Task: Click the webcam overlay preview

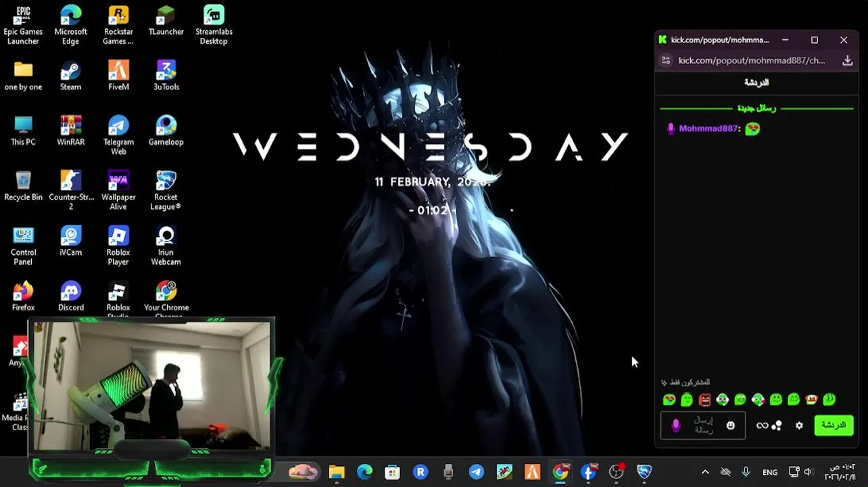Action: 151,386
